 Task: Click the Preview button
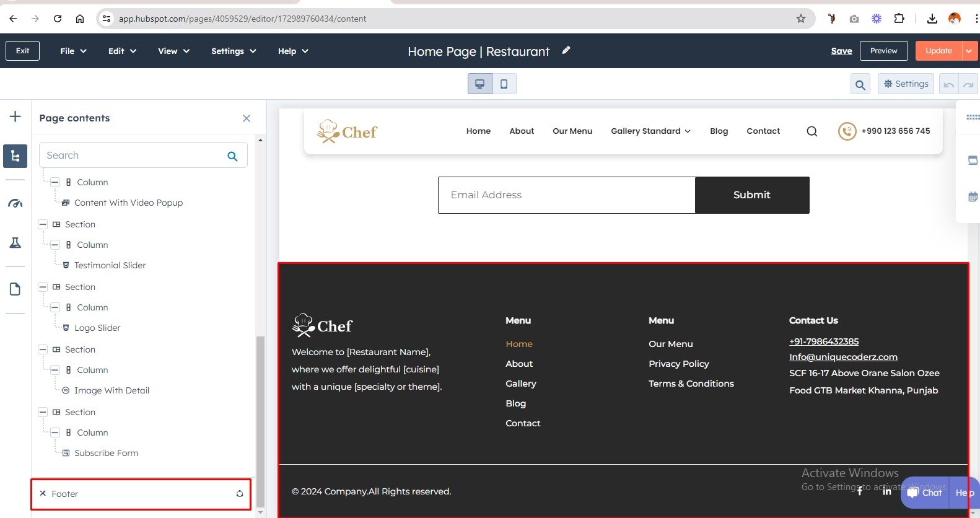[x=883, y=51]
